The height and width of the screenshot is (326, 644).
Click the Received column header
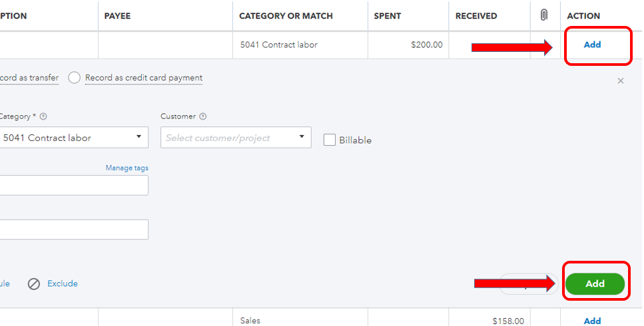pyautogui.click(x=476, y=16)
